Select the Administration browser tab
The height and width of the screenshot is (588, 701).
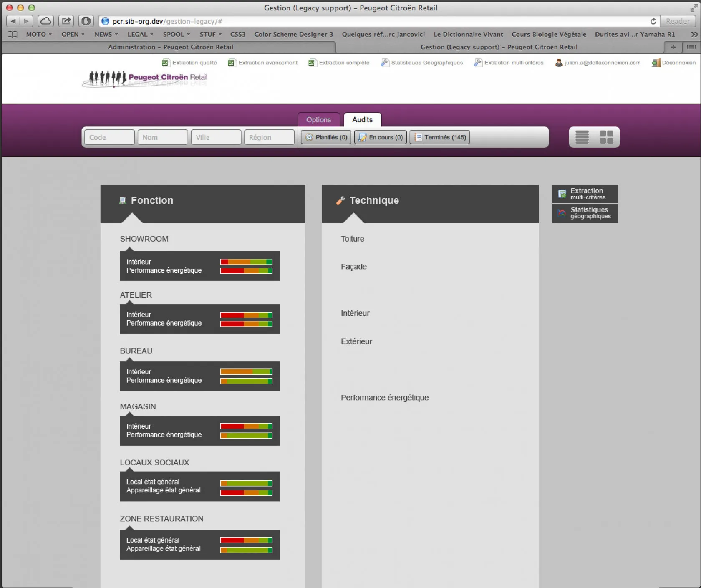(x=170, y=47)
